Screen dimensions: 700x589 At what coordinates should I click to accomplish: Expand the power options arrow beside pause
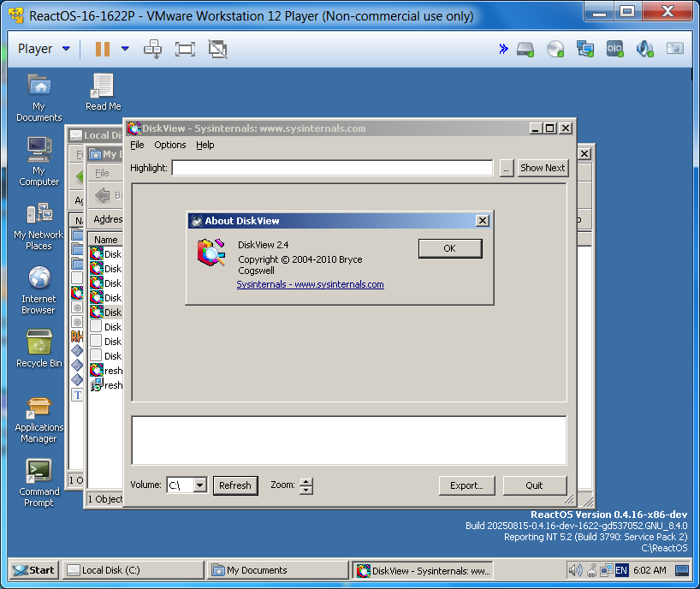125,49
